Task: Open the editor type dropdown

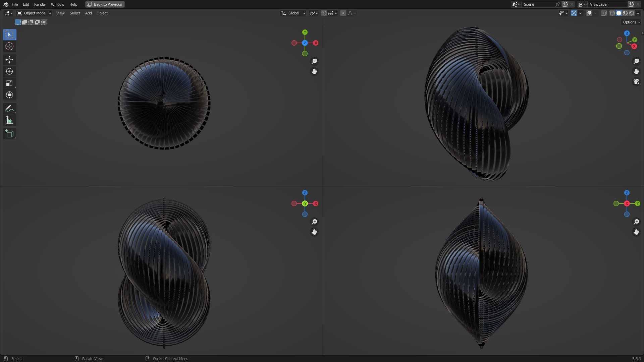Action: (x=8, y=13)
